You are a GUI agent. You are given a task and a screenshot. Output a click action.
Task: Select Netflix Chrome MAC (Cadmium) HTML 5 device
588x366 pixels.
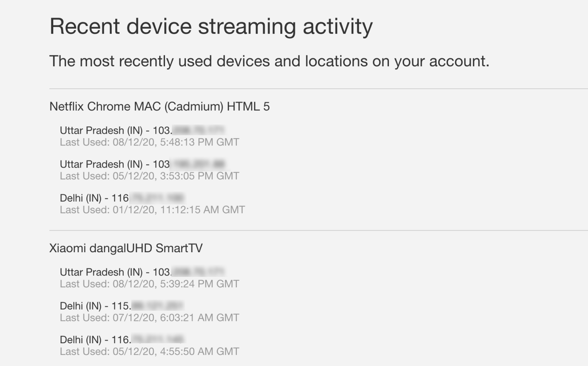click(x=160, y=107)
